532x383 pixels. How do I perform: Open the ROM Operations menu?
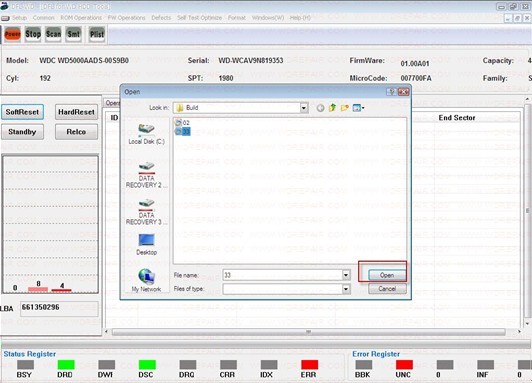(81, 18)
